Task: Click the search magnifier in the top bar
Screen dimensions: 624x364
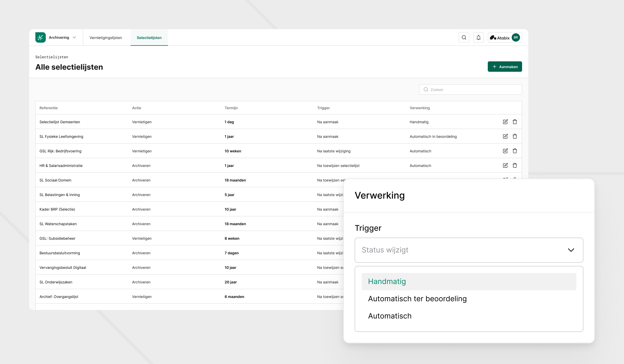Action: [464, 37]
